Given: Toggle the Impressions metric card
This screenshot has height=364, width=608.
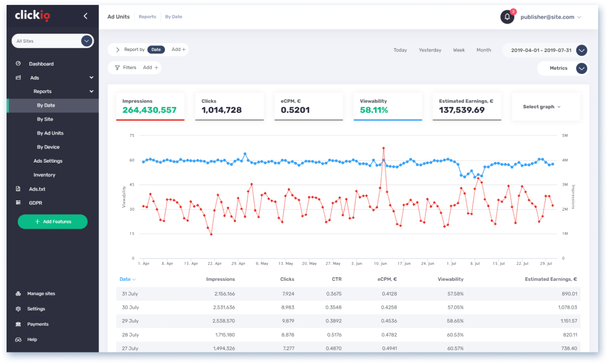Looking at the screenshot, I should (x=150, y=106).
